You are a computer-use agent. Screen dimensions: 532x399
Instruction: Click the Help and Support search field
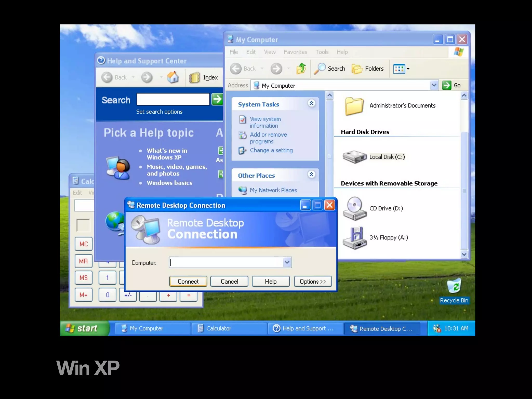(173, 99)
